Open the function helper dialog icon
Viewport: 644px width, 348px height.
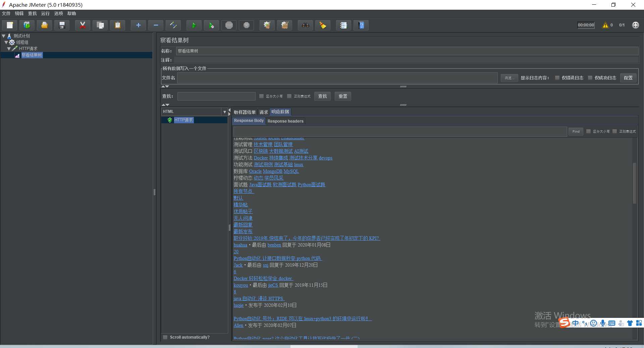point(343,25)
